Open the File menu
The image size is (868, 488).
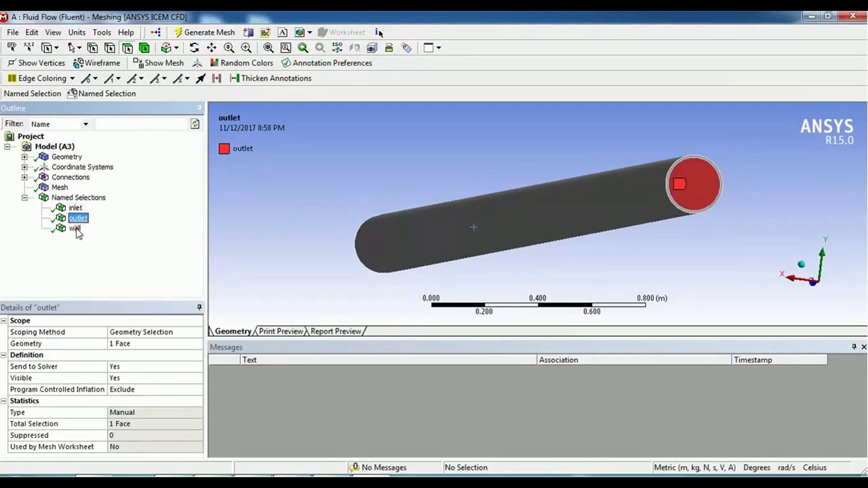pyautogui.click(x=13, y=32)
